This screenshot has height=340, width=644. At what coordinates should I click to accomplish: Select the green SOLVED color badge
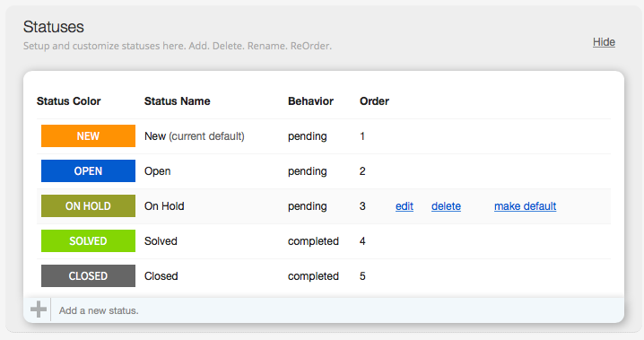click(x=88, y=240)
